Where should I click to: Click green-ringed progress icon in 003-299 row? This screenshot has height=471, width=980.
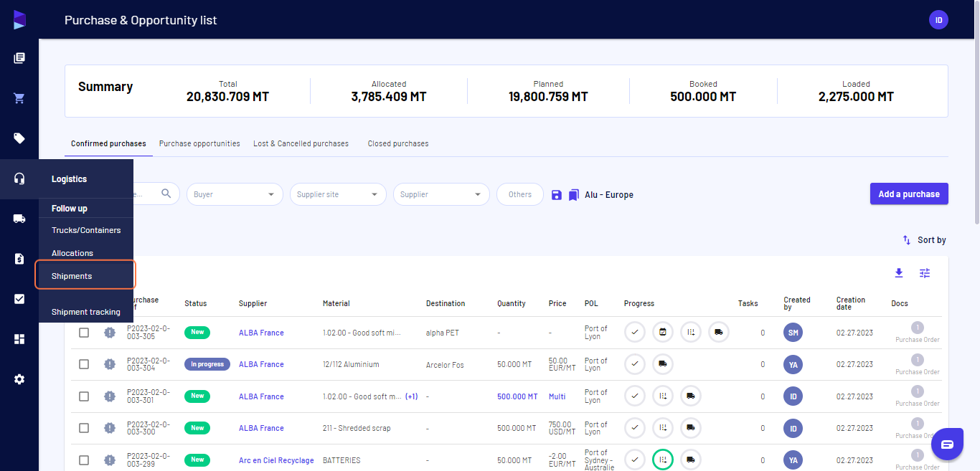click(663, 460)
